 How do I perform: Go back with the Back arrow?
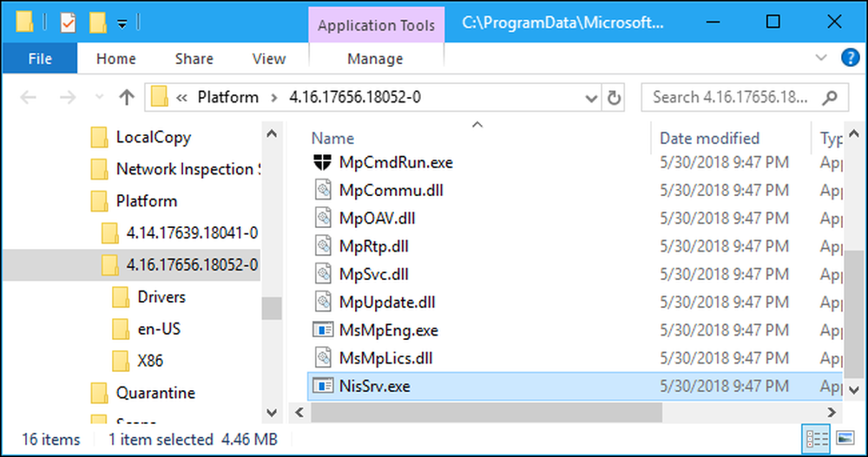pyautogui.click(x=28, y=98)
